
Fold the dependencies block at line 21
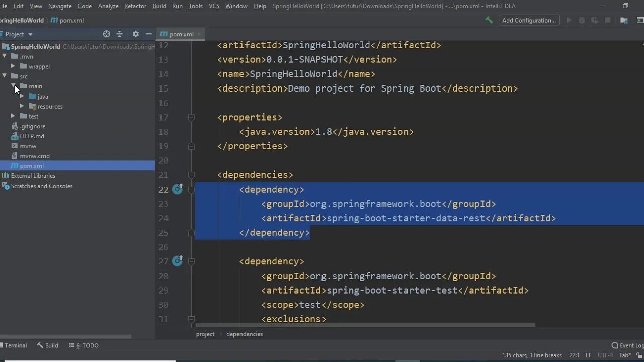point(191,175)
